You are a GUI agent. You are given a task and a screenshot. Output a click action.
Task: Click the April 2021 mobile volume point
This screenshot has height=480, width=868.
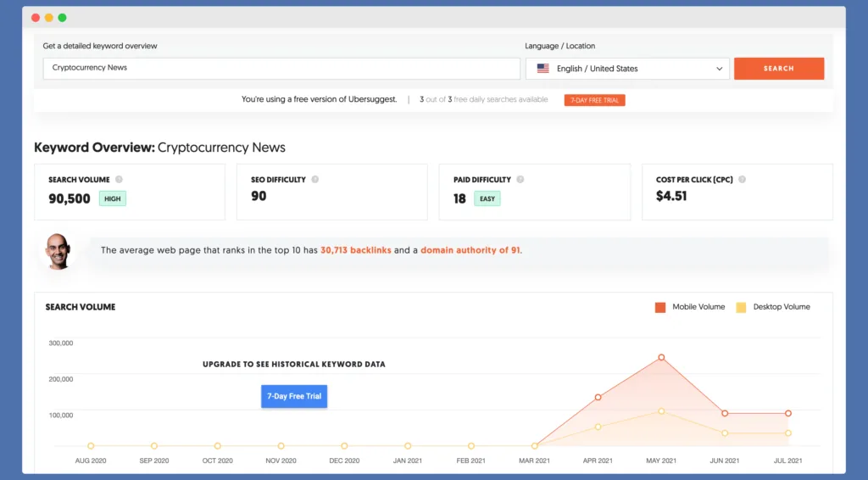click(598, 398)
